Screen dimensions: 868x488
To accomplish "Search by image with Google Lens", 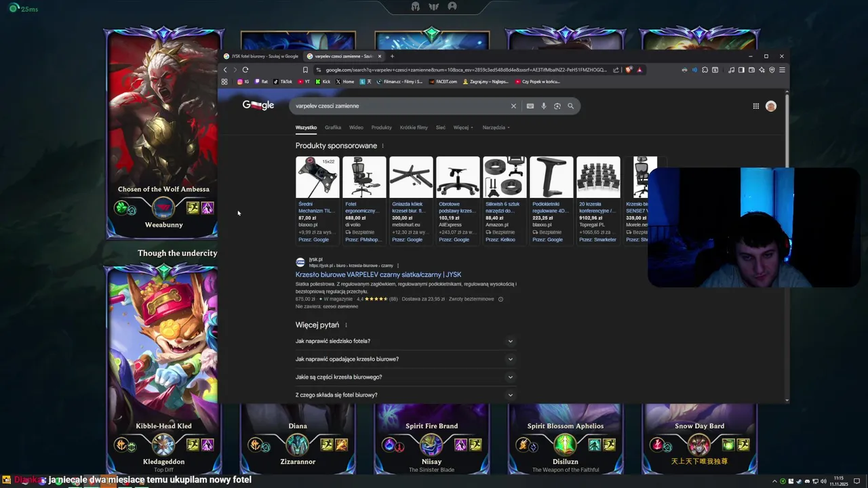I will point(557,106).
